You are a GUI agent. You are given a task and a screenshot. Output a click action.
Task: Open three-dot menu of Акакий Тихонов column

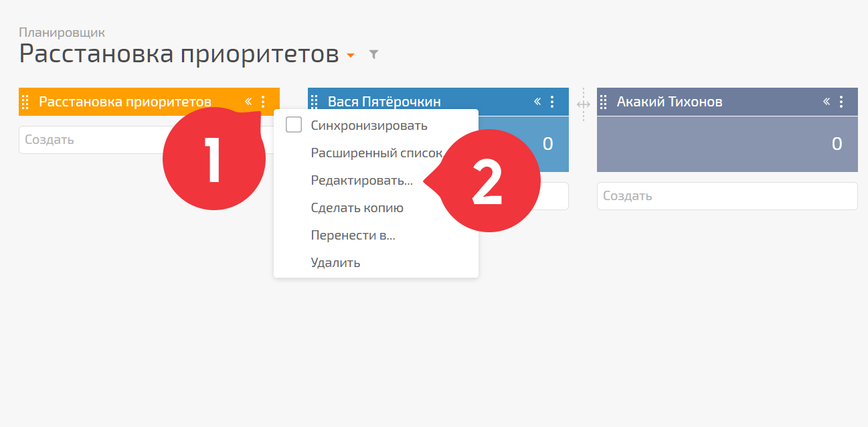pyautogui.click(x=841, y=102)
